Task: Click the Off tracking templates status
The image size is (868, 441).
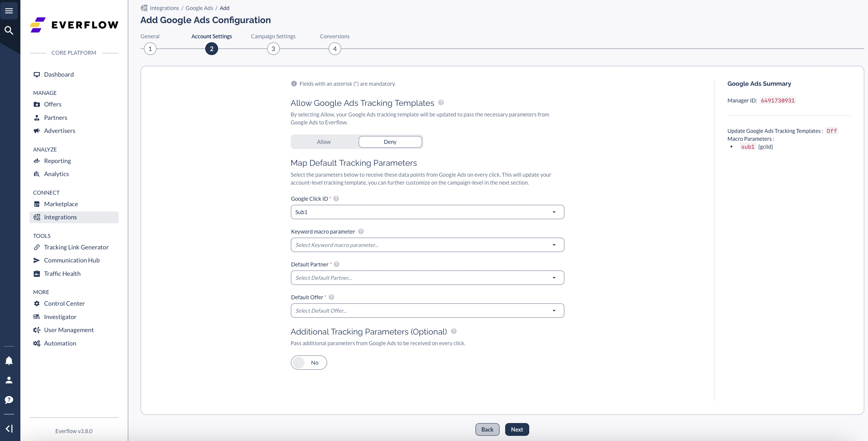Action: [832, 131]
